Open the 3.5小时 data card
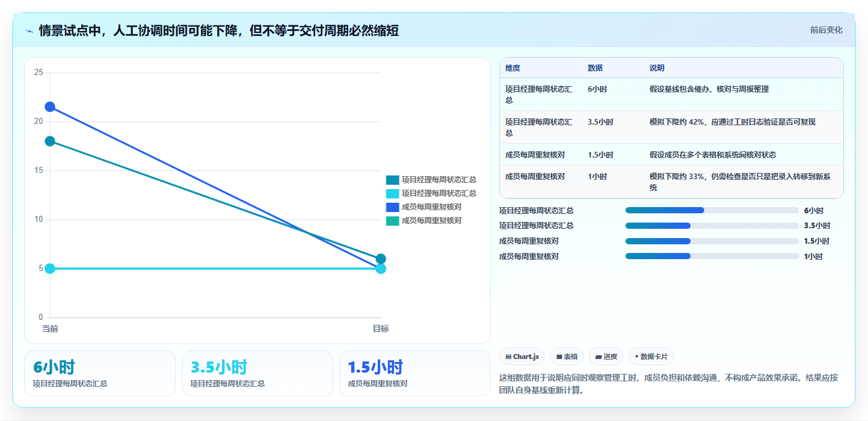 (x=257, y=373)
